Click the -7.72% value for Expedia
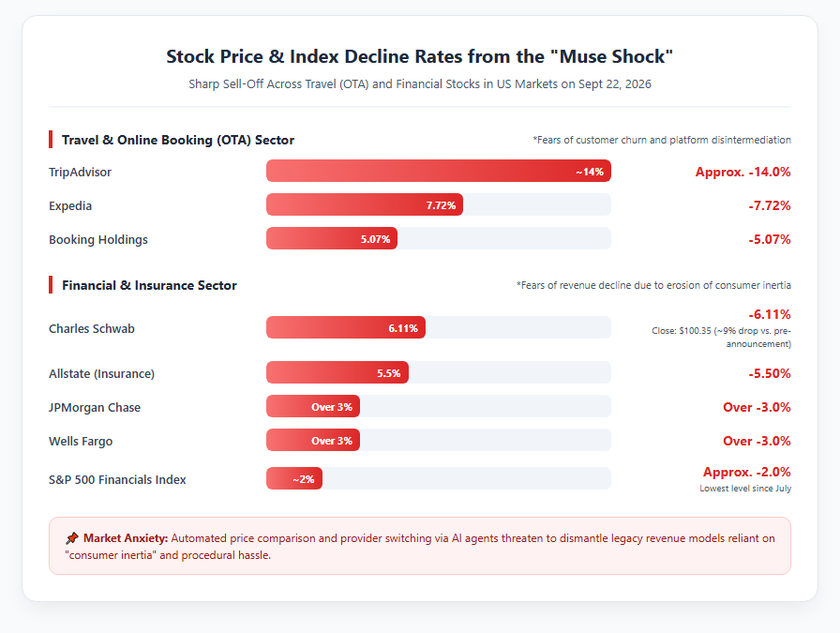The height and width of the screenshot is (633, 840). 770,205
